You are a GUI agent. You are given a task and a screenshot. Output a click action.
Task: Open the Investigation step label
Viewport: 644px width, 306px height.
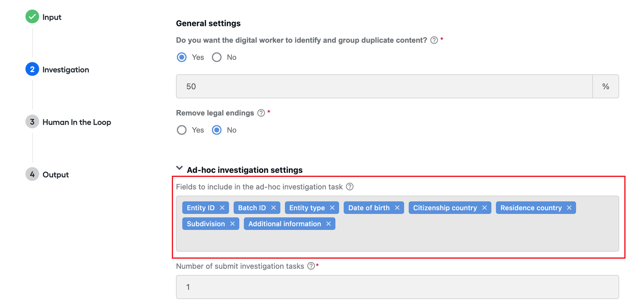tap(66, 70)
